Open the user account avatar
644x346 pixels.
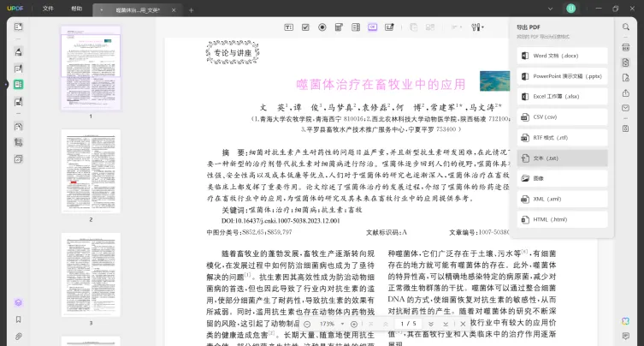click(x=571, y=9)
